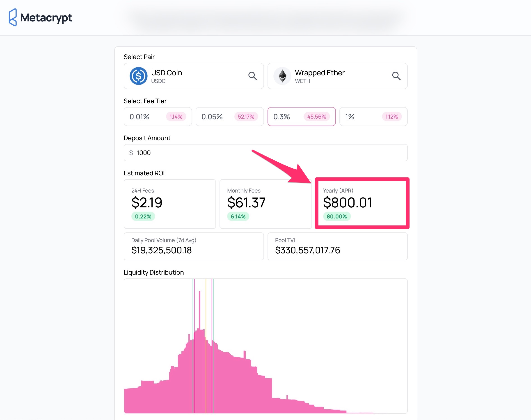Search tokens in the Wrapped Ether selector

396,76
